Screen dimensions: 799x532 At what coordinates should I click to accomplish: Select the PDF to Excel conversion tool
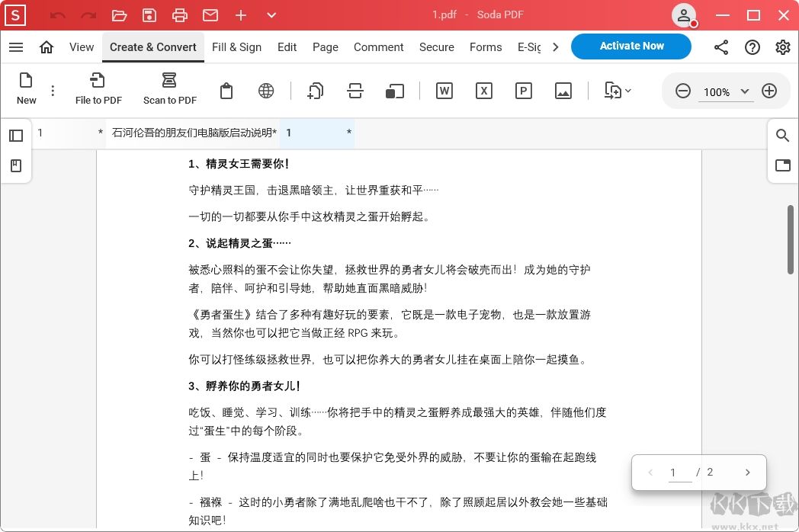click(x=483, y=91)
